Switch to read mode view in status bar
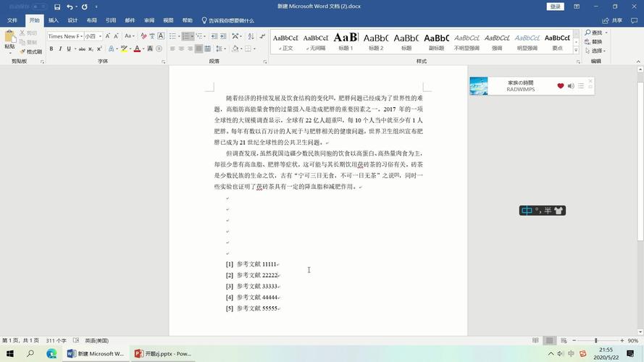Screen dimensions: 644x362 coord(535,340)
